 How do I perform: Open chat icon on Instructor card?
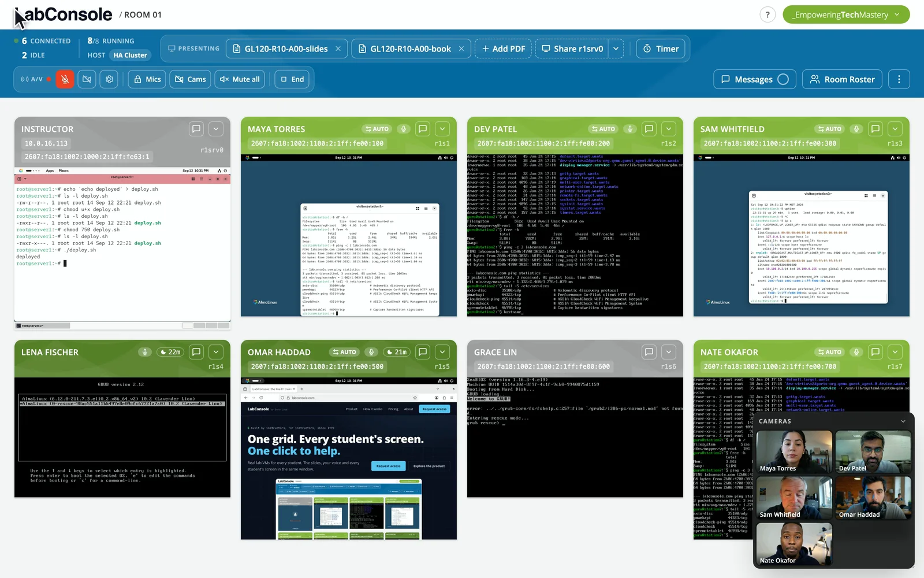click(x=196, y=129)
